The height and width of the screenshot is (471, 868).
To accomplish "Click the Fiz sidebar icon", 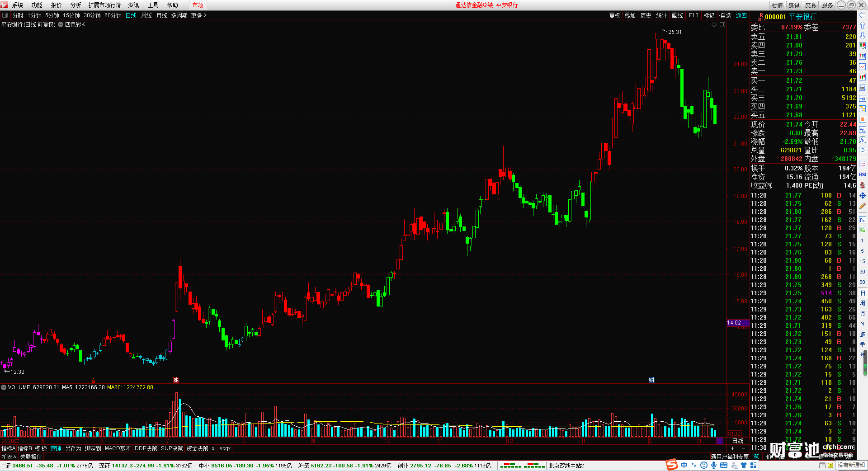I will point(863,130).
